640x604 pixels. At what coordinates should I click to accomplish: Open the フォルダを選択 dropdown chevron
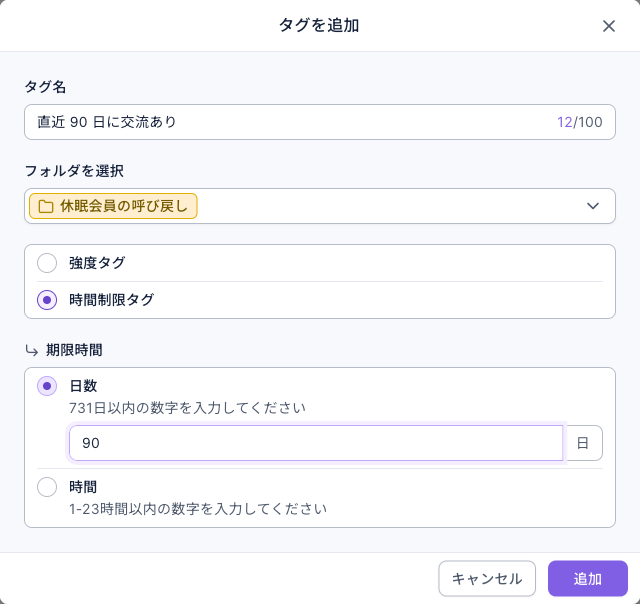[x=593, y=206]
